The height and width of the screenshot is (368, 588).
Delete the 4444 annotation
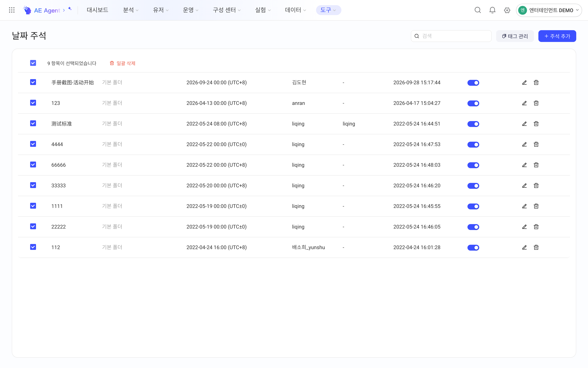(536, 144)
